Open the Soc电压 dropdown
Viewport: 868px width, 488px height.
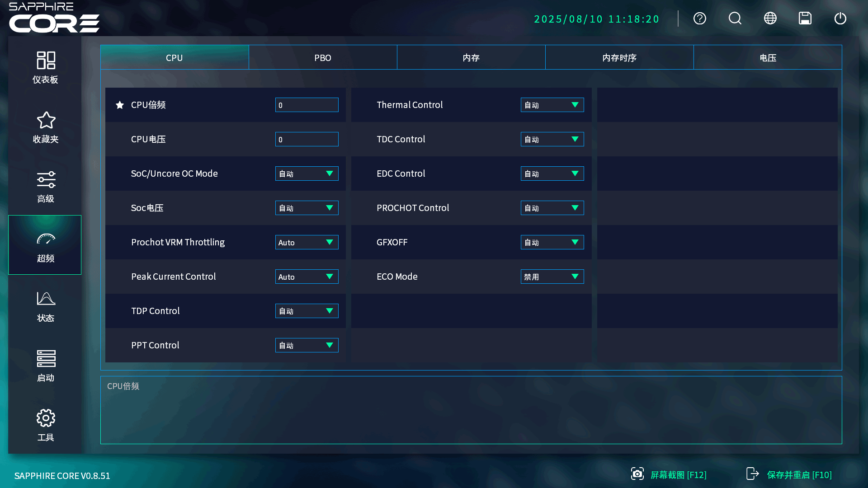tap(307, 208)
